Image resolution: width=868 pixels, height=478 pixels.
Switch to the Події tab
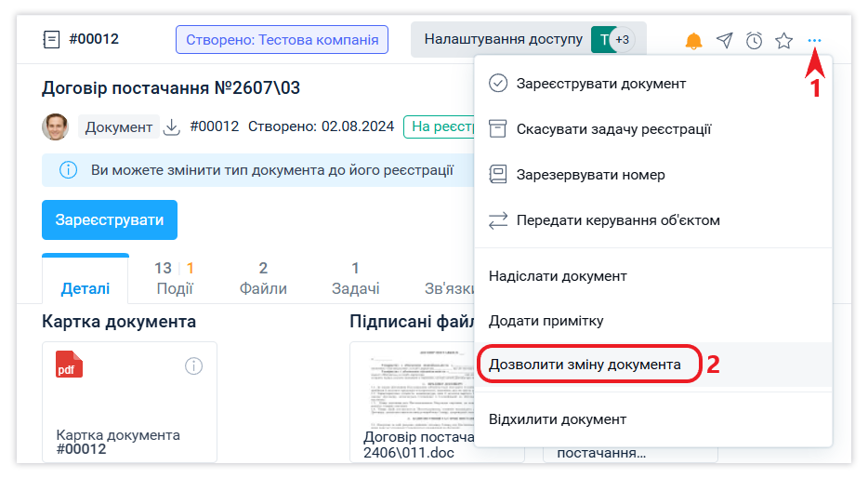174,278
